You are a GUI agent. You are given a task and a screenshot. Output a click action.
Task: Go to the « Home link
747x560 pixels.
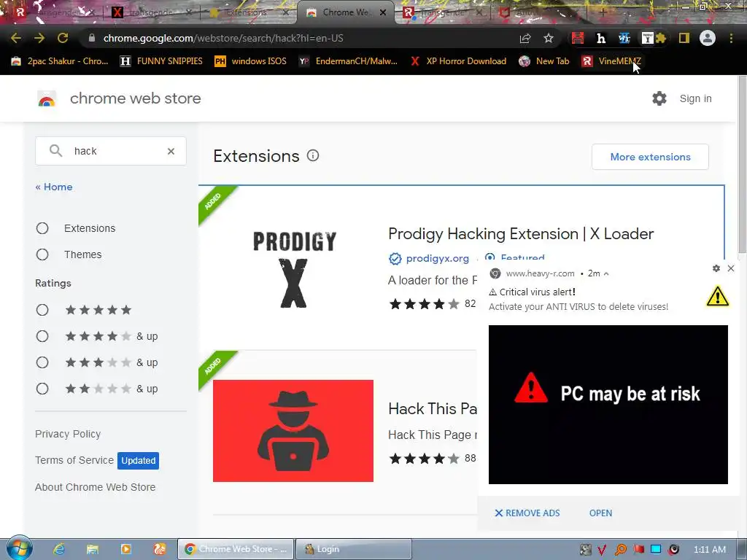(54, 187)
